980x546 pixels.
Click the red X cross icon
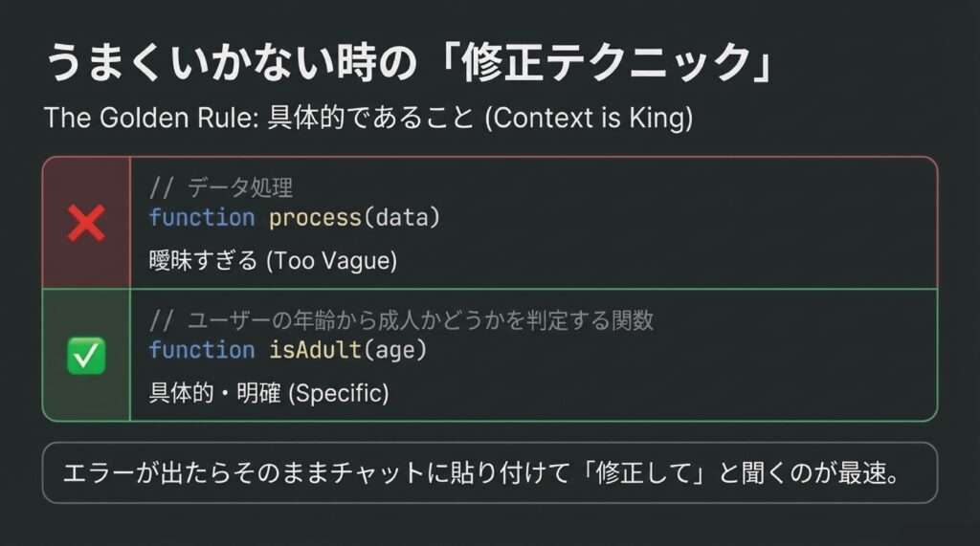pos(86,224)
